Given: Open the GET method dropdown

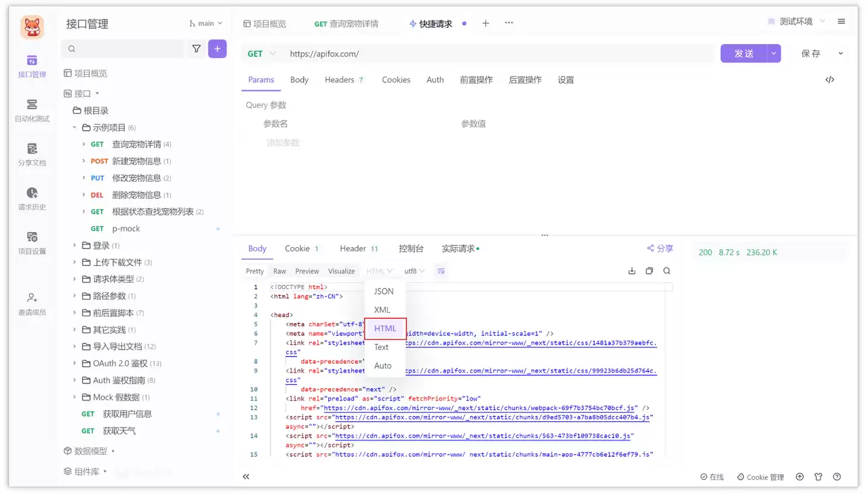Looking at the screenshot, I should point(262,54).
